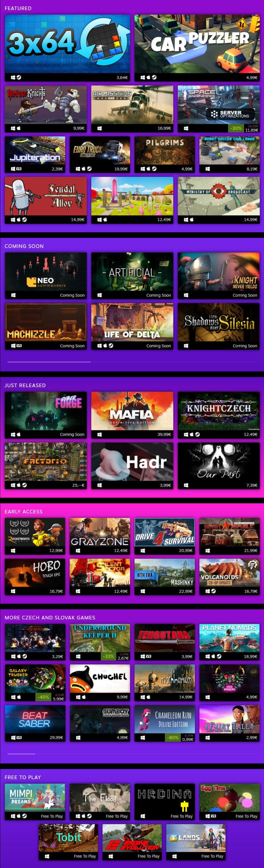Open the Factorio game thumbnail
The image size is (264, 868).
click(46, 466)
